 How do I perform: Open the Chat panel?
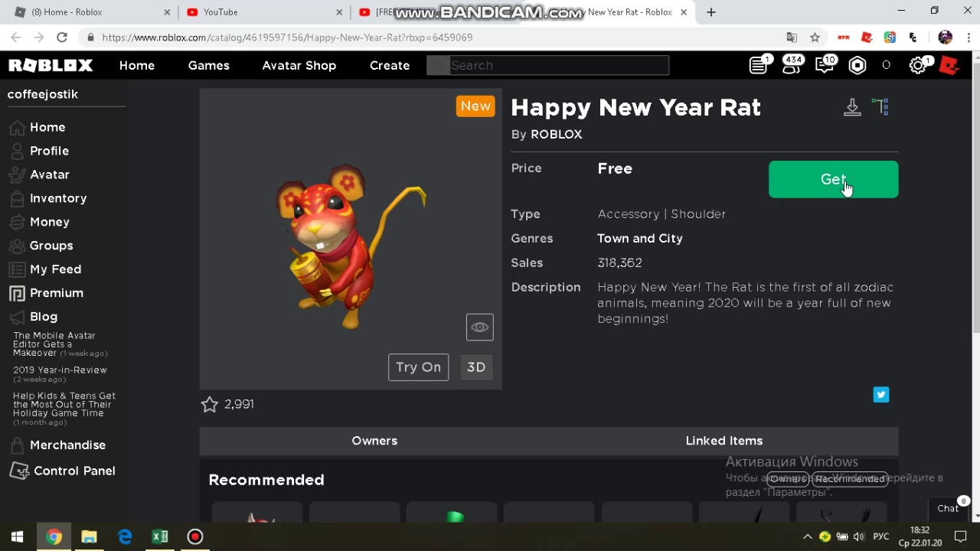click(948, 508)
